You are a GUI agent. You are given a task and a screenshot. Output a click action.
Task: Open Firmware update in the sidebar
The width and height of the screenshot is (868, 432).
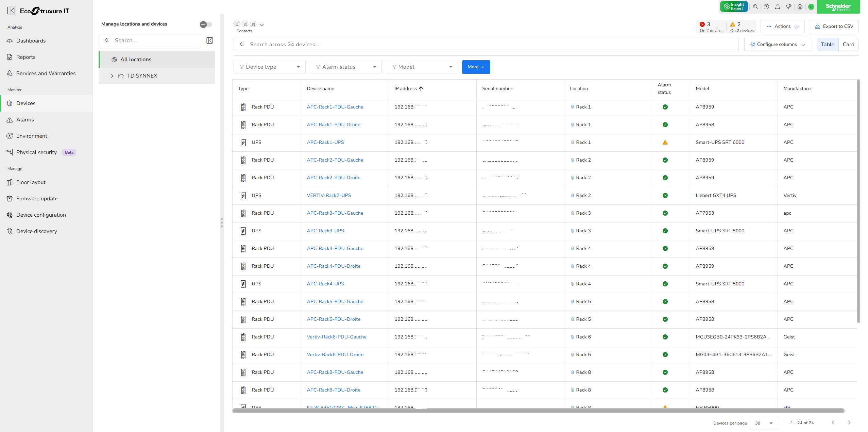pyautogui.click(x=37, y=199)
